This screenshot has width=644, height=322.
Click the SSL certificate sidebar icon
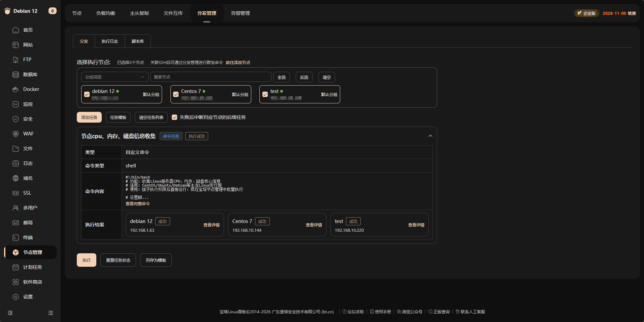15,193
